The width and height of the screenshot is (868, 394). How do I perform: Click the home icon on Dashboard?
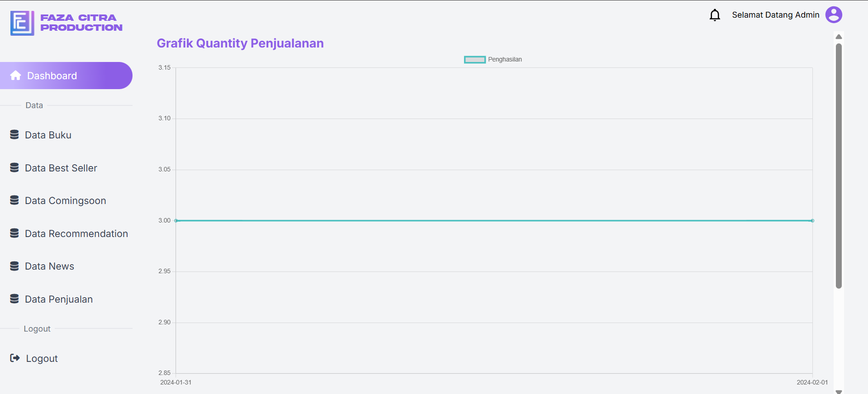click(15, 76)
